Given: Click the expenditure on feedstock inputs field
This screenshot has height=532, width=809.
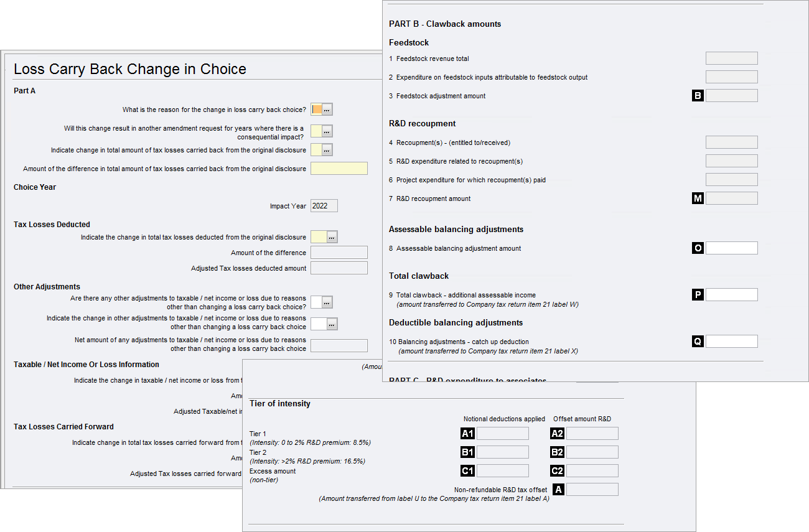Looking at the screenshot, I should pos(732,77).
